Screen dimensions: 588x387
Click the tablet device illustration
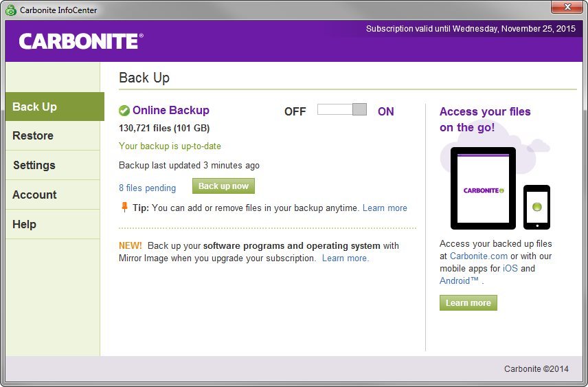point(483,188)
